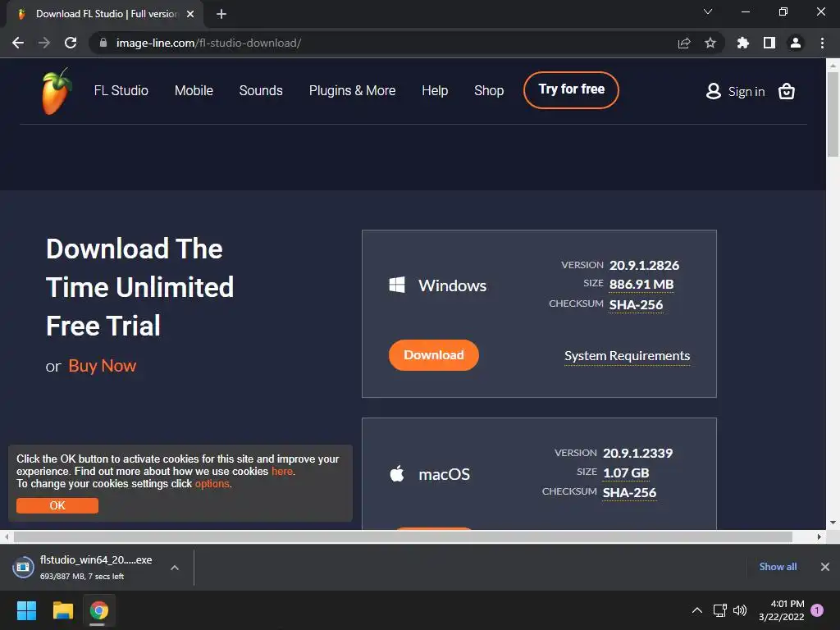Image resolution: width=840 pixels, height=630 pixels.
Task: Click the Windows 886.91 MB size value
Action: pyautogui.click(x=641, y=285)
